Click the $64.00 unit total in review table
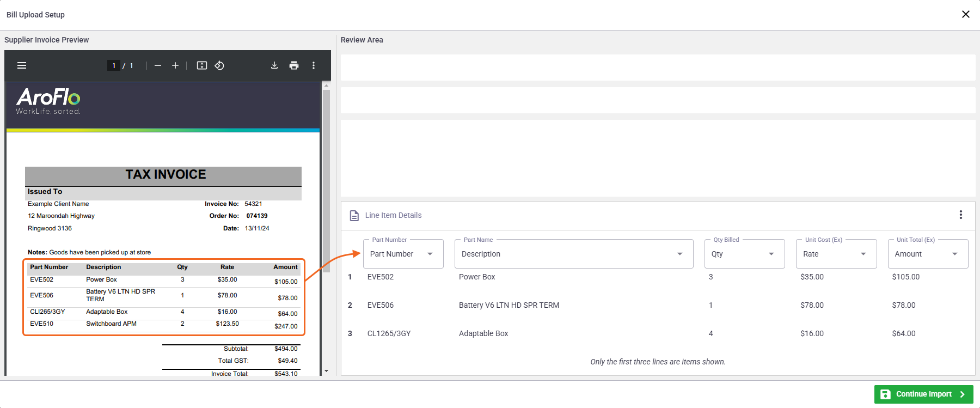The image size is (980, 408). pyautogui.click(x=904, y=333)
